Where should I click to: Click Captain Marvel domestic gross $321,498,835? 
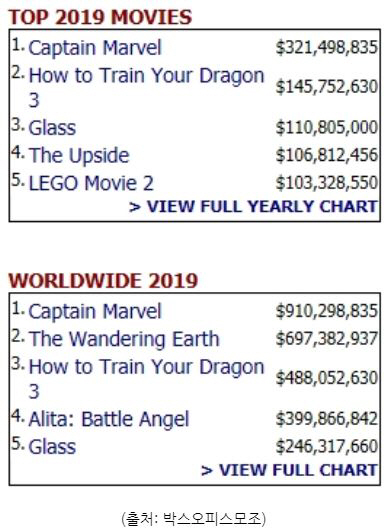click(x=327, y=47)
